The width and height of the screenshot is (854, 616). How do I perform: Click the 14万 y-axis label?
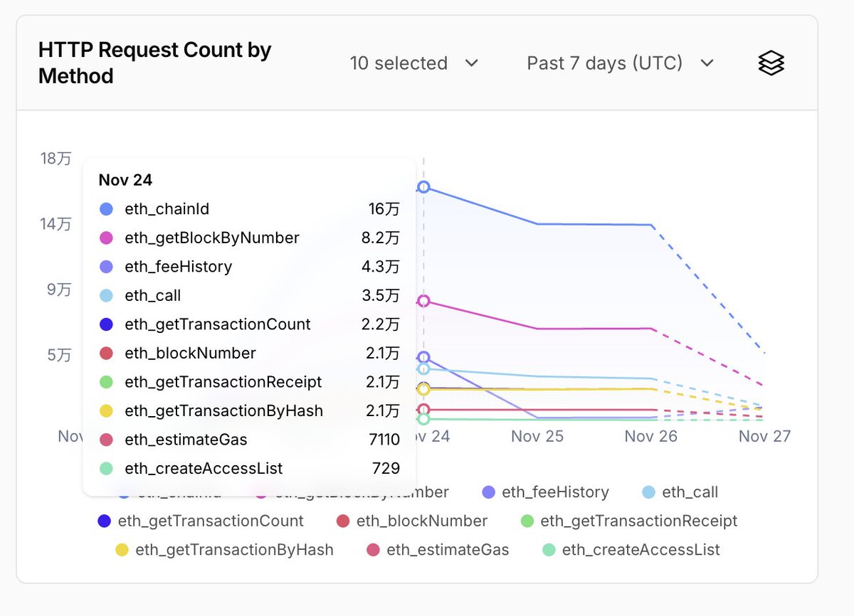tap(56, 224)
